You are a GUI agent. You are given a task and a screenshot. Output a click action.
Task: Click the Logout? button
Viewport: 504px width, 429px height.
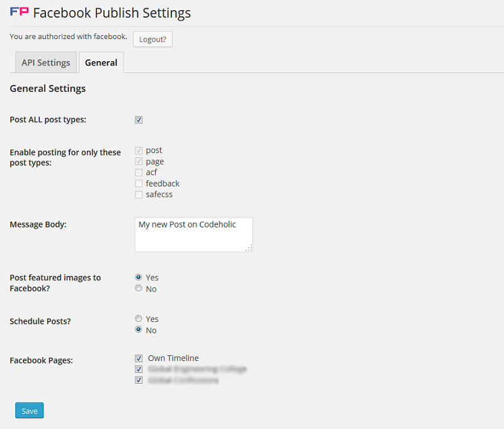coord(152,39)
